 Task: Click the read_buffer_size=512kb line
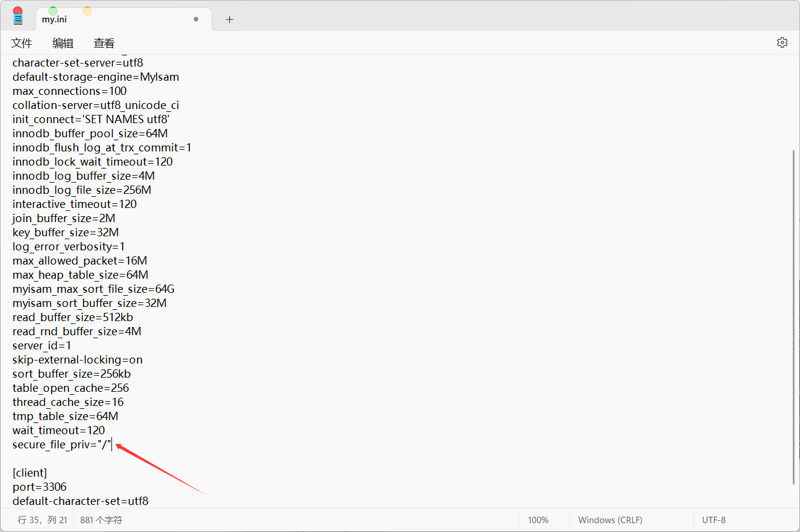click(73, 318)
